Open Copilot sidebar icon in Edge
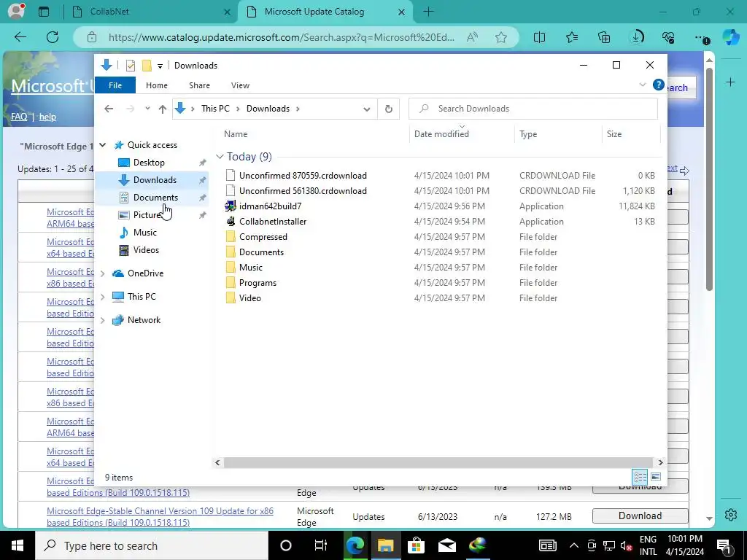The height and width of the screenshot is (560, 747). (x=730, y=37)
